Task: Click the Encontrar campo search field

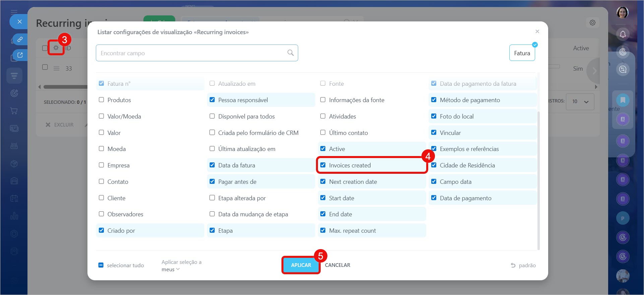Action: pos(191,53)
